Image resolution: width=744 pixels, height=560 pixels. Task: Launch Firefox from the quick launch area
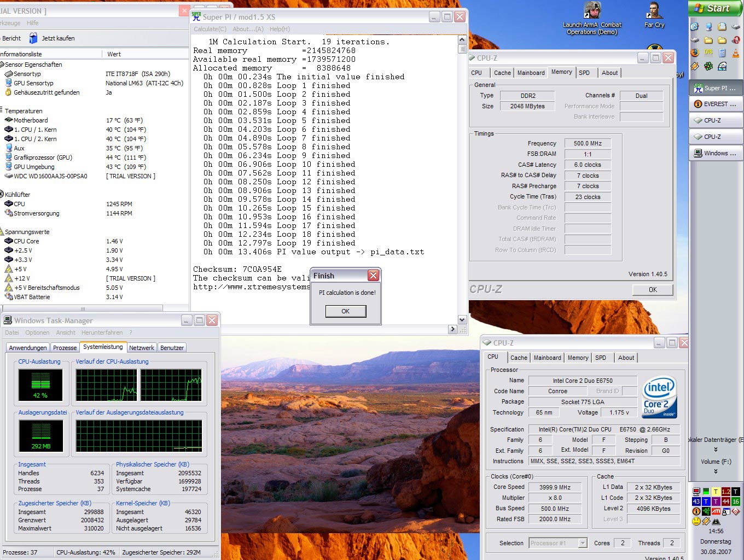click(695, 52)
